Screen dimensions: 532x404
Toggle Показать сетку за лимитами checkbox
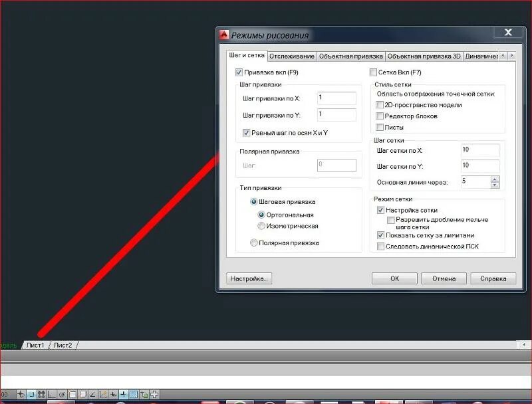380,235
